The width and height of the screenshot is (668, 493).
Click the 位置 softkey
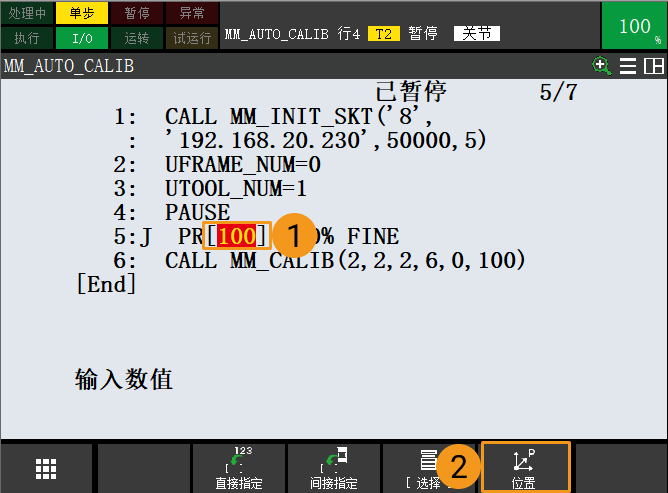(525, 467)
